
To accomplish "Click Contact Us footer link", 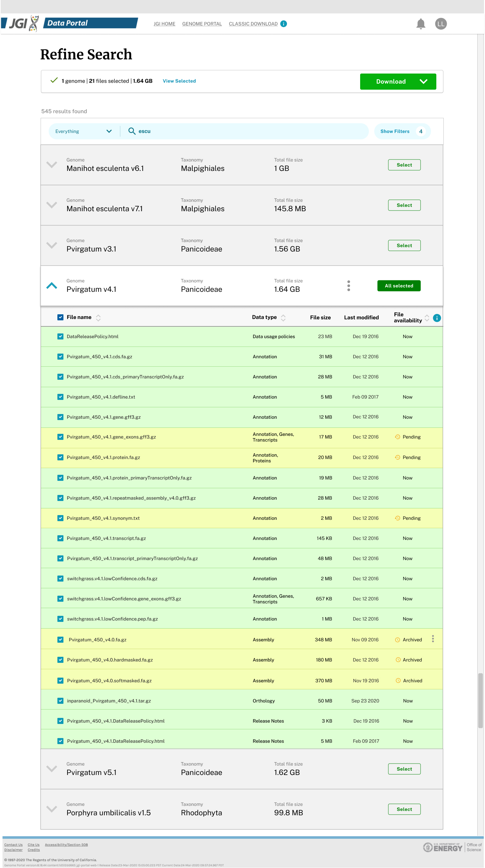I will point(13,844).
